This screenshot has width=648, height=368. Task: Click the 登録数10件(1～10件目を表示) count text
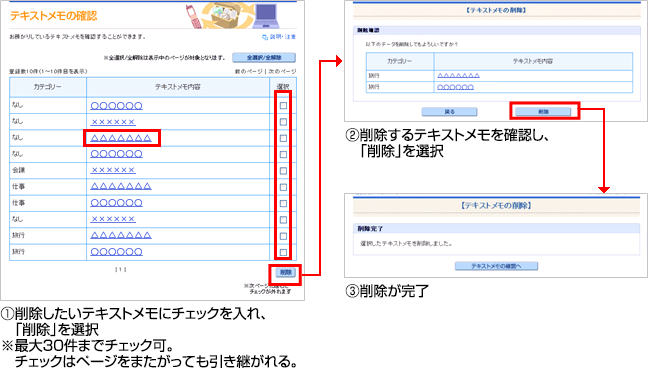coord(48,72)
